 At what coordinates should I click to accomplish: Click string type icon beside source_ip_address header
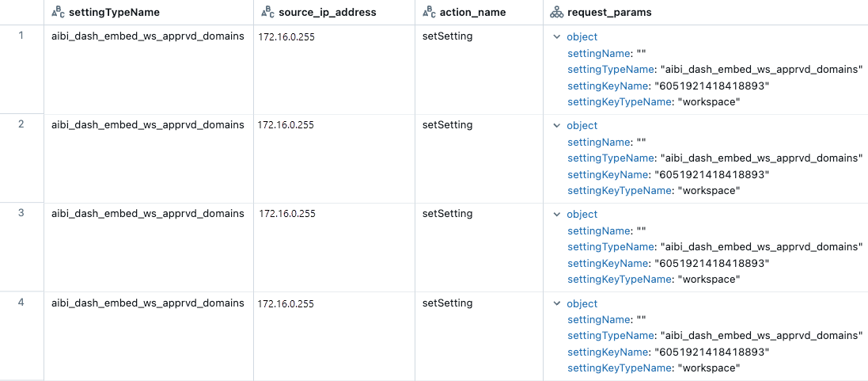[267, 13]
